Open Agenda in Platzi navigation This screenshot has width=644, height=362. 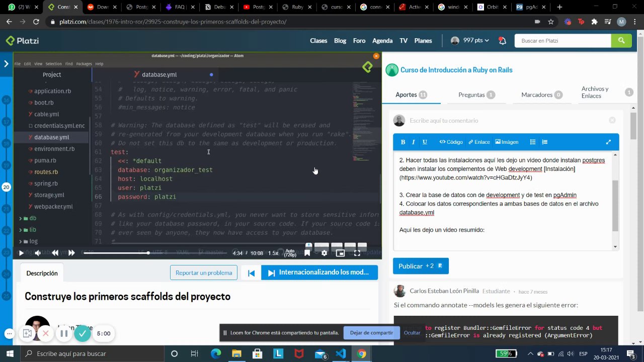pyautogui.click(x=382, y=41)
